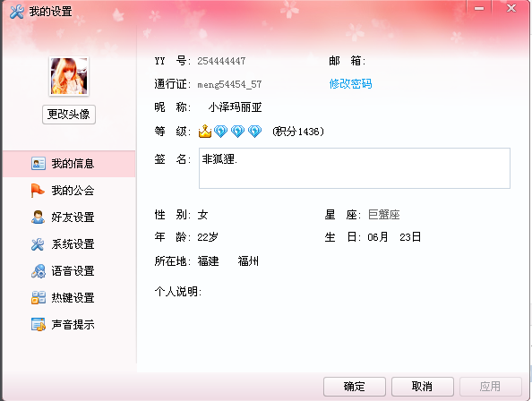Click the 系统设置 wrench icon
The height and width of the screenshot is (401, 532).
(x=38, y=244)
